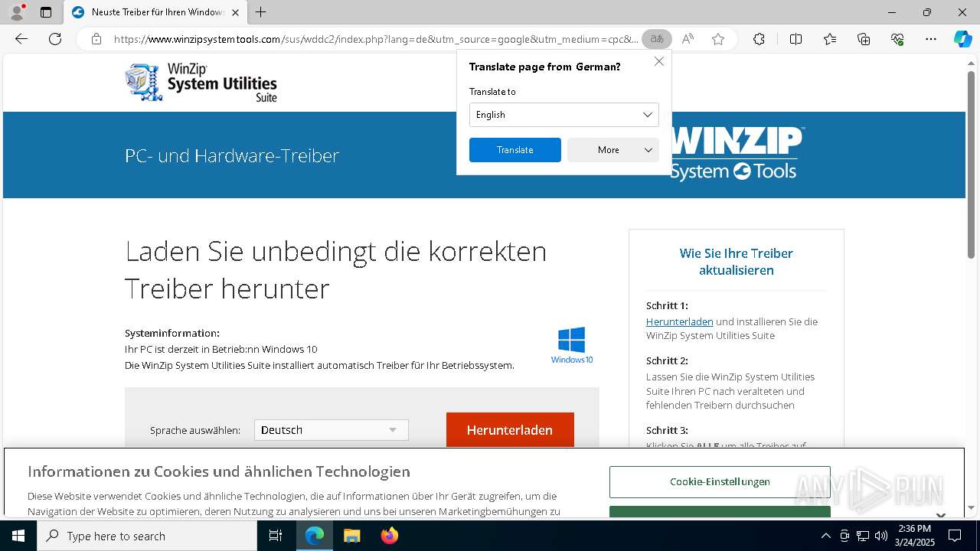Toggle the translate icon in address bar
The height and width of the screenshot is (551, 980).
pos(657,39)
